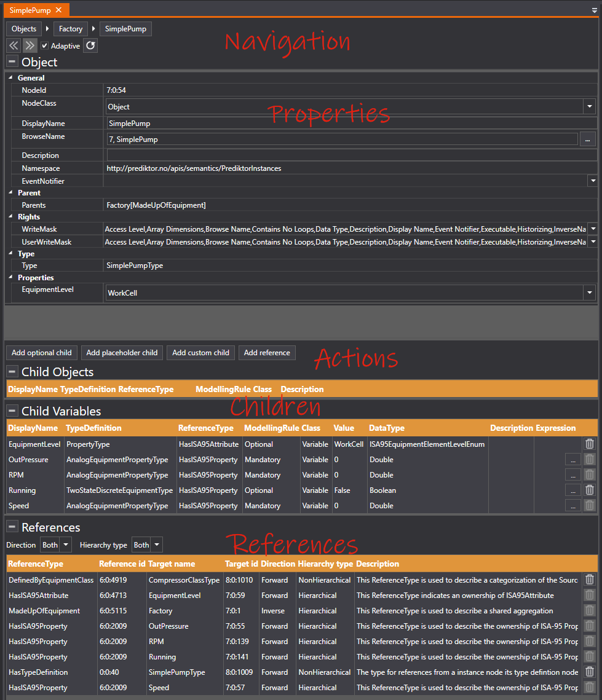
Task: Open the EquipmentLevel property dropdown
Action: (x=590, y=293)
